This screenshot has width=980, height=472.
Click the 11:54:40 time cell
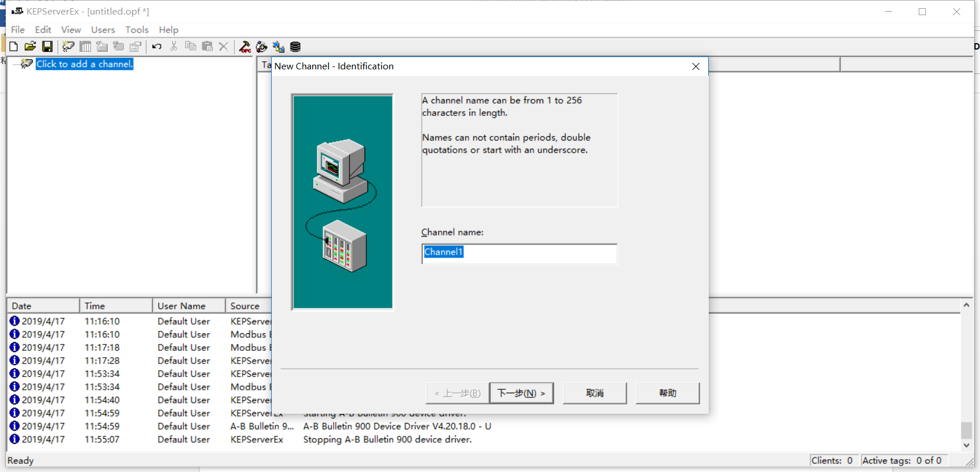102,400
